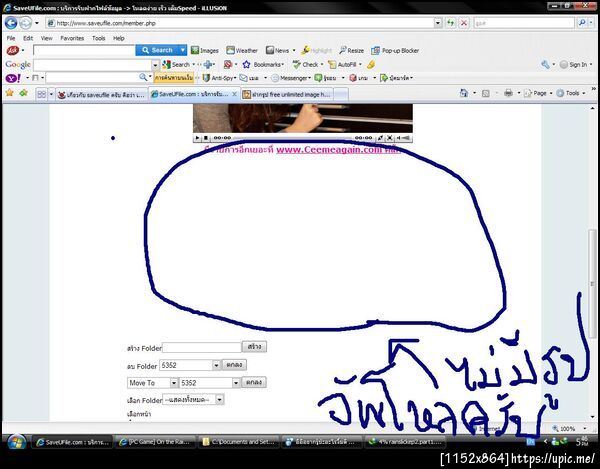
Task: Open the เลือก Folder dropdown
Action: coord(220,400)
